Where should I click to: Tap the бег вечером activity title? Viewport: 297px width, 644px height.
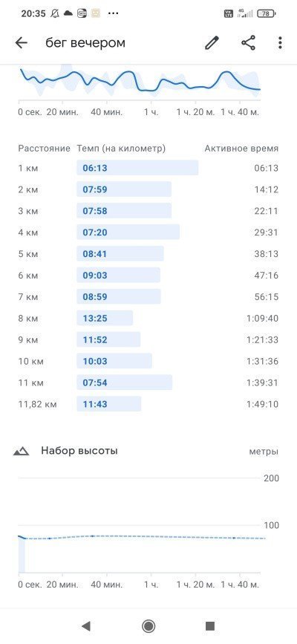click(85, 43)
